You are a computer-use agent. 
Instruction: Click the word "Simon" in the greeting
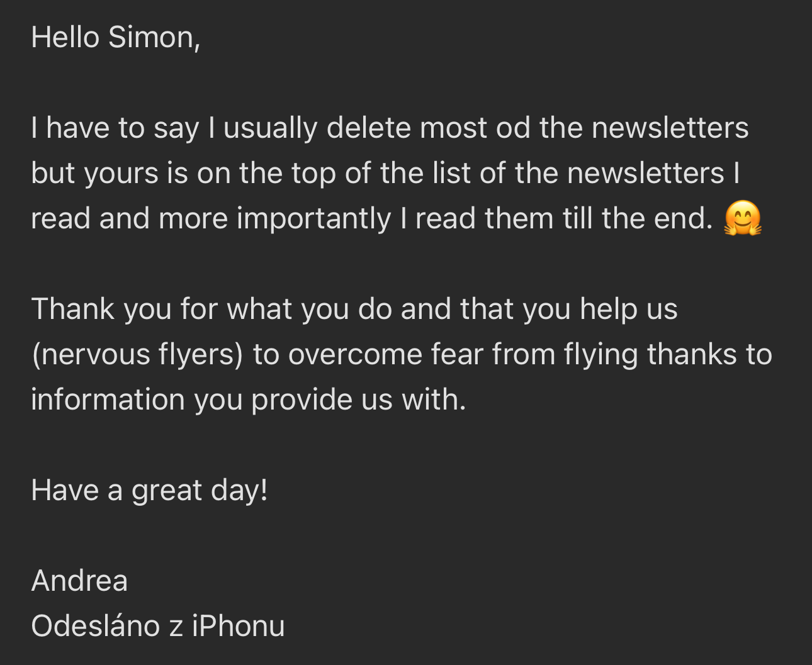click(x=154, y=38)
